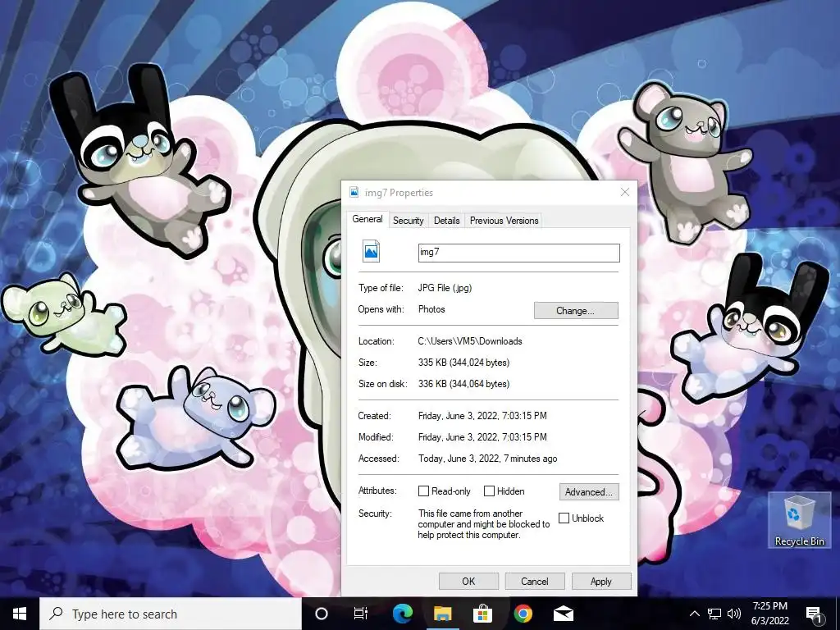Click the Apply button

point(601,582)
